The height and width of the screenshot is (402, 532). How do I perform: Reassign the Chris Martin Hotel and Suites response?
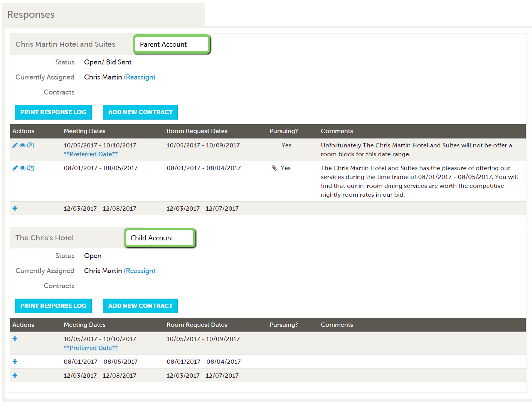[x=140, y=77]
